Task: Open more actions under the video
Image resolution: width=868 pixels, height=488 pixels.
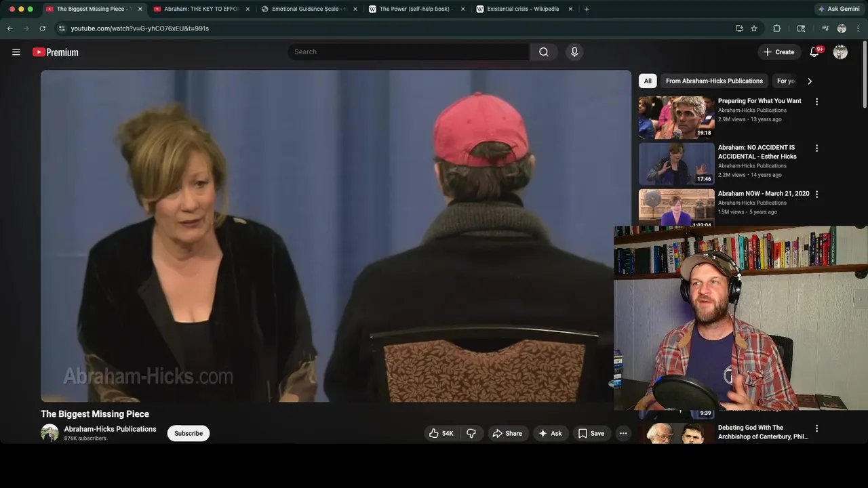Action: (x=623, y=434)
